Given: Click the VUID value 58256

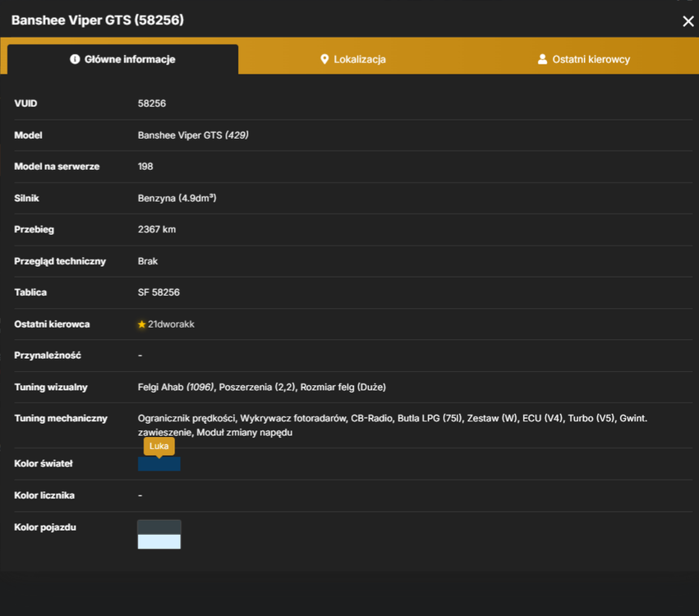Looking at the screenshot, I should pos(152,103).
